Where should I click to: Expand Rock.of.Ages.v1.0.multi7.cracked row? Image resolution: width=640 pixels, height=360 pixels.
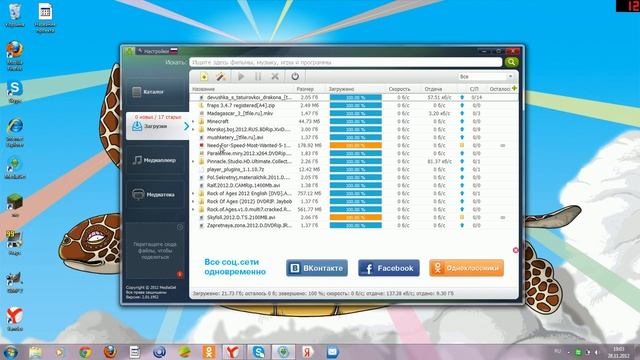[x=193, y=209]
